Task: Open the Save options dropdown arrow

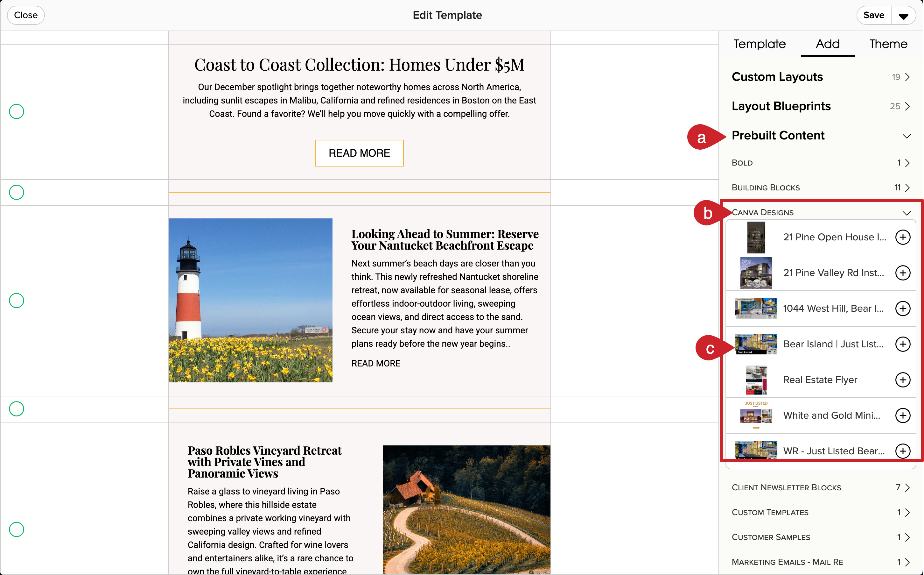Action: (x=904, y=16)
